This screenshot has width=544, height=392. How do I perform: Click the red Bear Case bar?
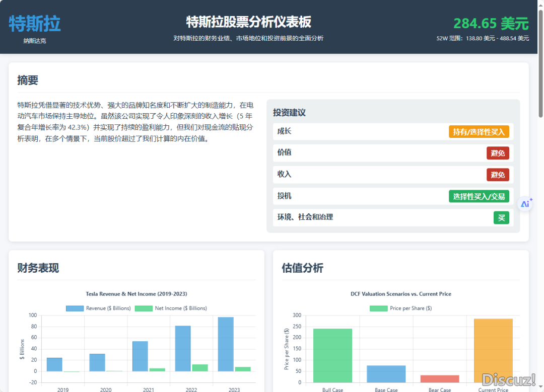(440, 378)
